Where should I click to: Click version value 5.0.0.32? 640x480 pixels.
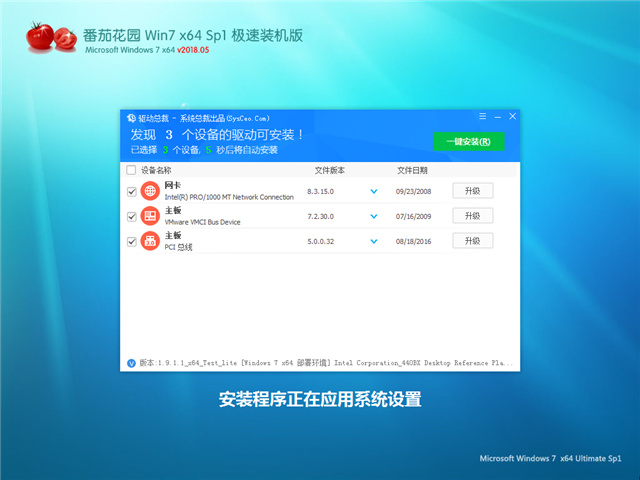point(320,242)
